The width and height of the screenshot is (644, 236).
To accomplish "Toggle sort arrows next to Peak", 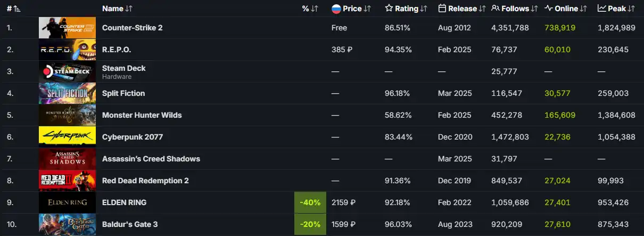I will 631,9.
